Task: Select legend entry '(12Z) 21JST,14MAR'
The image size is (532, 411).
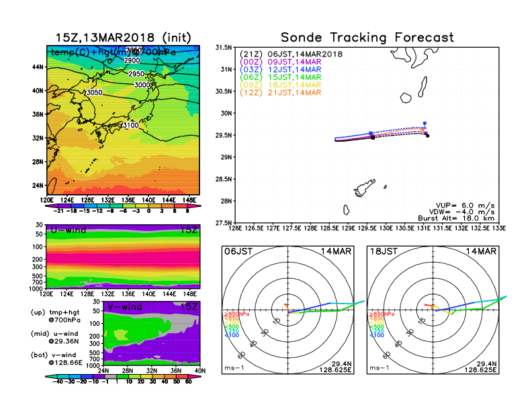Action: tap(281, 93)
